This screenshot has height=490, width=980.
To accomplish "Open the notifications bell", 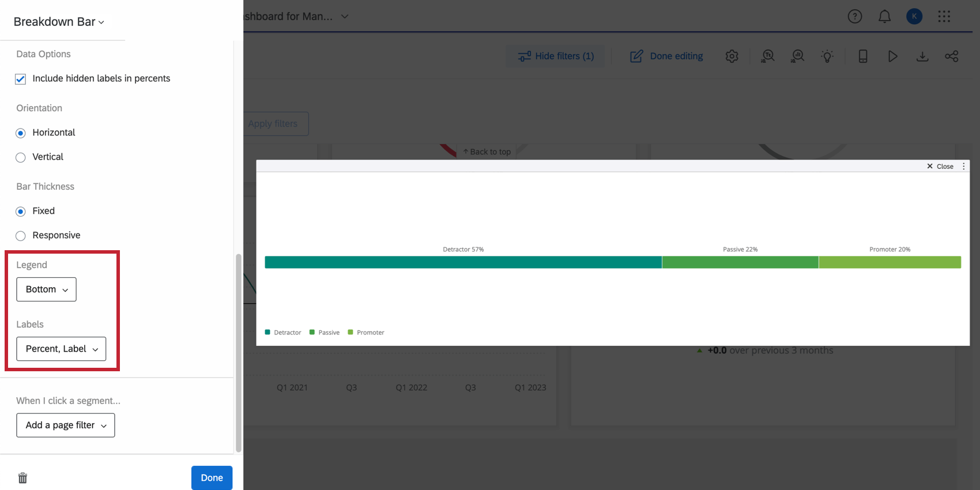I will coord(884,17).
